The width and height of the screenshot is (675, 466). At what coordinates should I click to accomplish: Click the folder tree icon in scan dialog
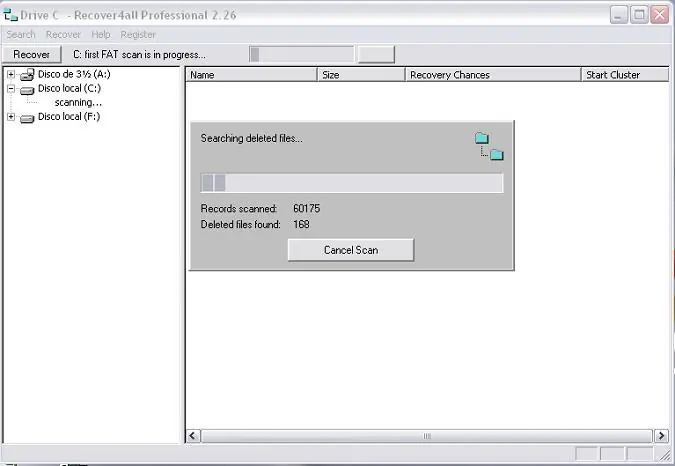[x=489, y=146]
